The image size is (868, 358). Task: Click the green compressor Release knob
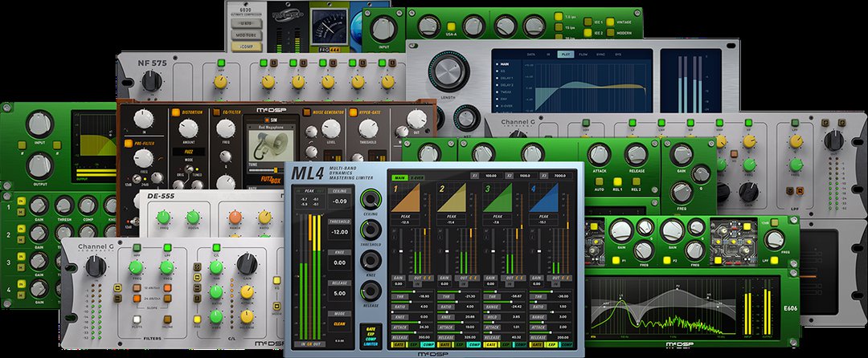click(x=635, y=156)
